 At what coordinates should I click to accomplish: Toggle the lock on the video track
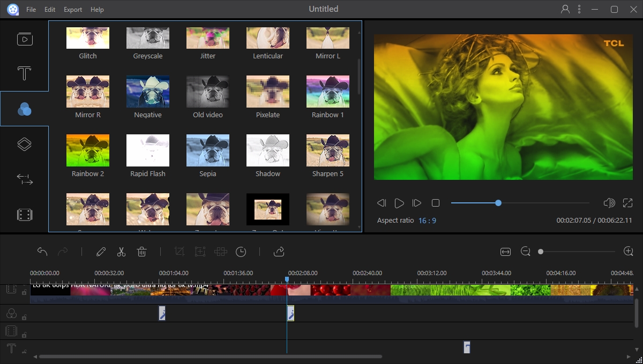(x=24, y=292)
